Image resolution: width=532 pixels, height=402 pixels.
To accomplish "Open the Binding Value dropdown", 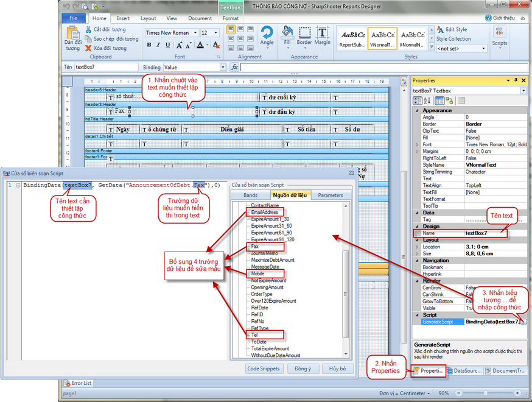I will tap(223, 67).
